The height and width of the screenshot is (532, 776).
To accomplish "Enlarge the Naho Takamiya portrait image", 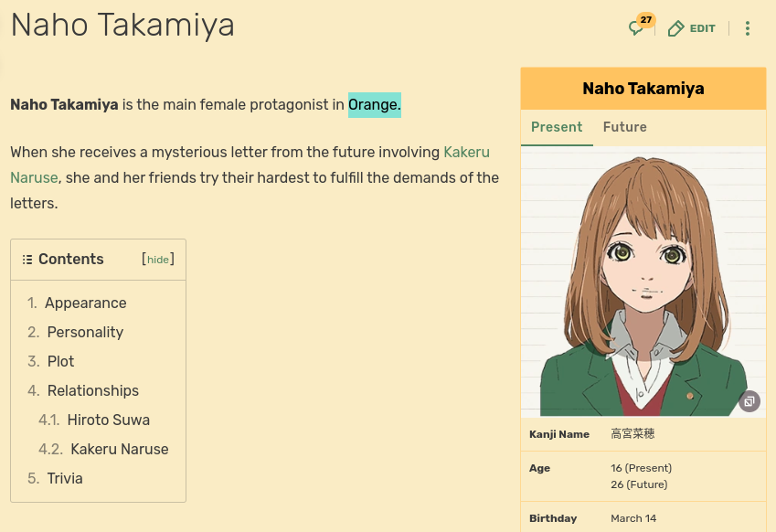I will pos(643,282).
